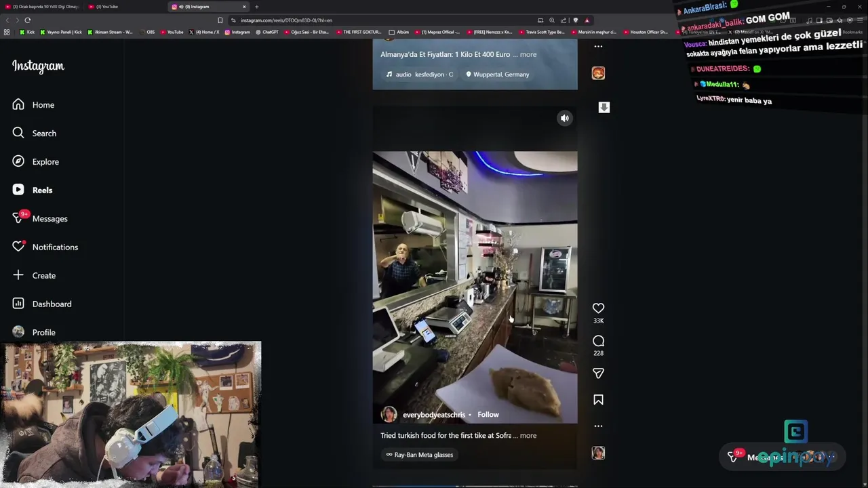Click the Instagram logo wordmark
The height and width of the screenshot is (488, 868).
tap(38, 66)
